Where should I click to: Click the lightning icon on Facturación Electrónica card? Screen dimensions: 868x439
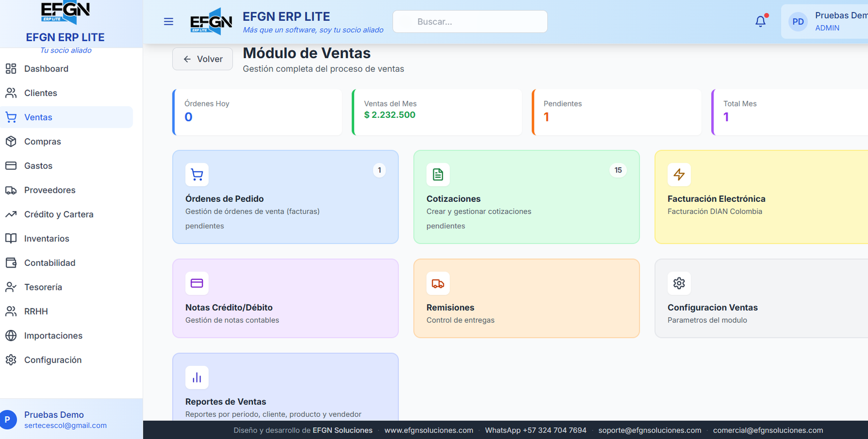679,175
